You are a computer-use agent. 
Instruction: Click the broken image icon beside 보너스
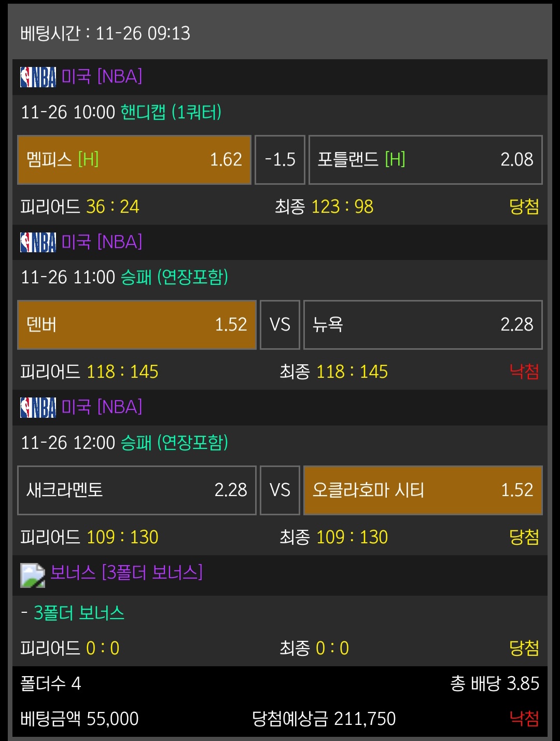click(33, 575)
